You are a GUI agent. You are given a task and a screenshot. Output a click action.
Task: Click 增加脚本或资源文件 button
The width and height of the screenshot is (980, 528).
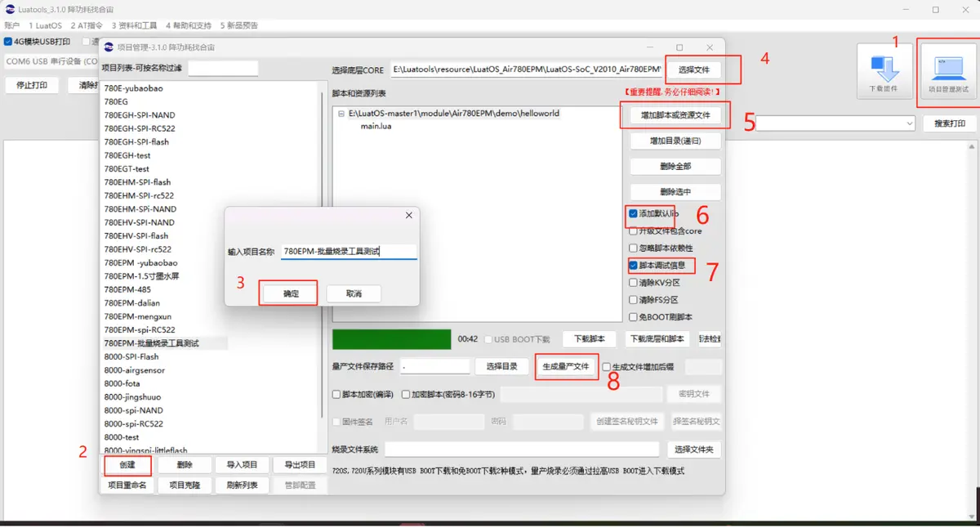coord(675,116)
